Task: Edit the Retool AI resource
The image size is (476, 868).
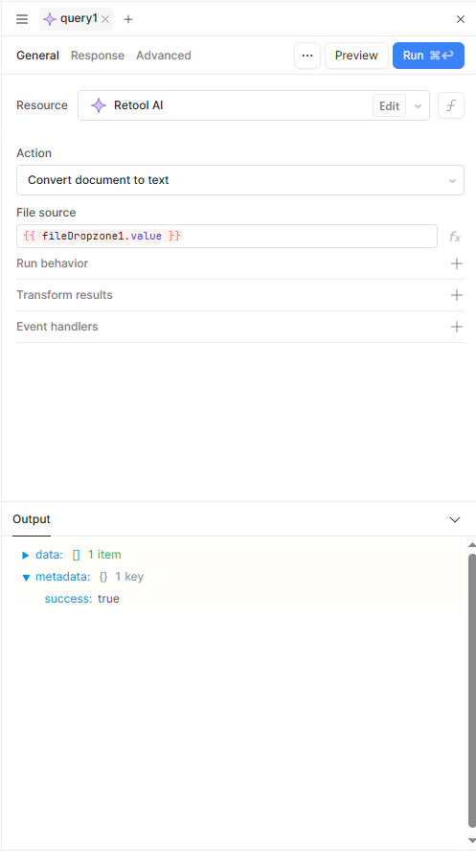Action: click(389, 105)
